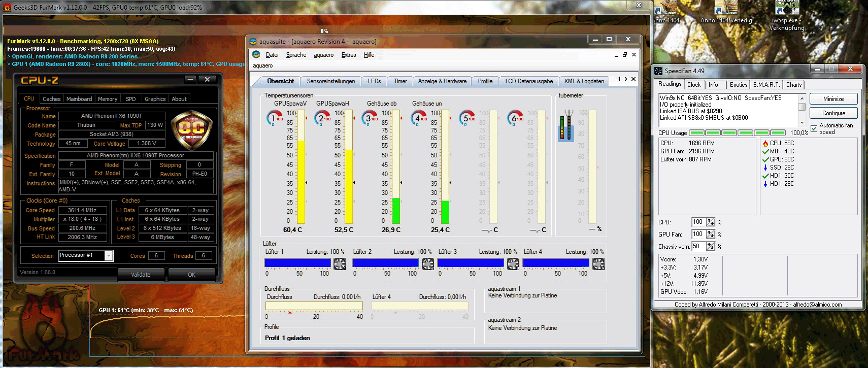Click the checkmark icon beside HD1: 30C
The image size is (868, 368).
tap(765, 176)
